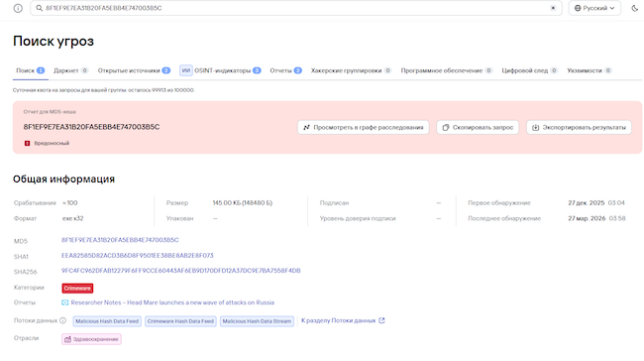
Task: Click Экспортировать результаты button
Action: (x=580, y=128)
